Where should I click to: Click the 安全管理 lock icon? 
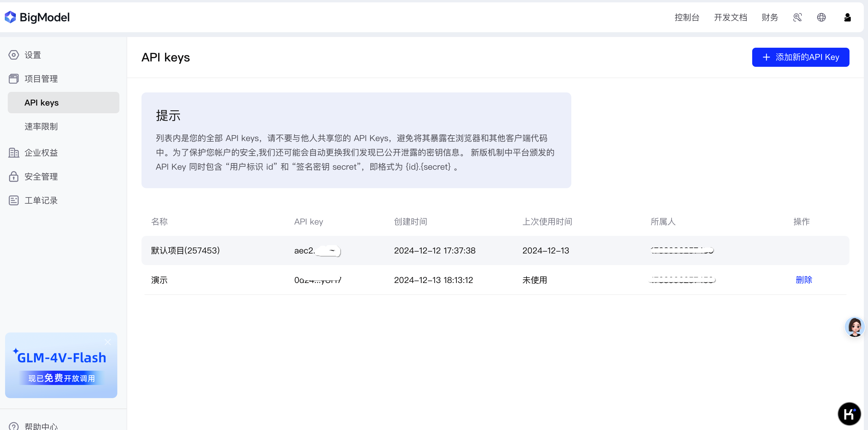point(13,177)
